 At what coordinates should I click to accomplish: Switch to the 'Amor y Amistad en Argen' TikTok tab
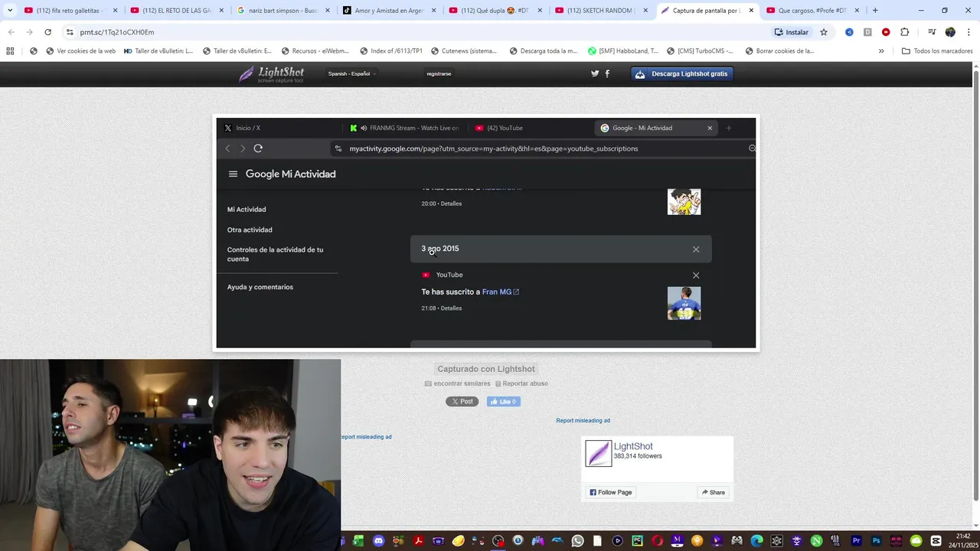tap(389, 11)
